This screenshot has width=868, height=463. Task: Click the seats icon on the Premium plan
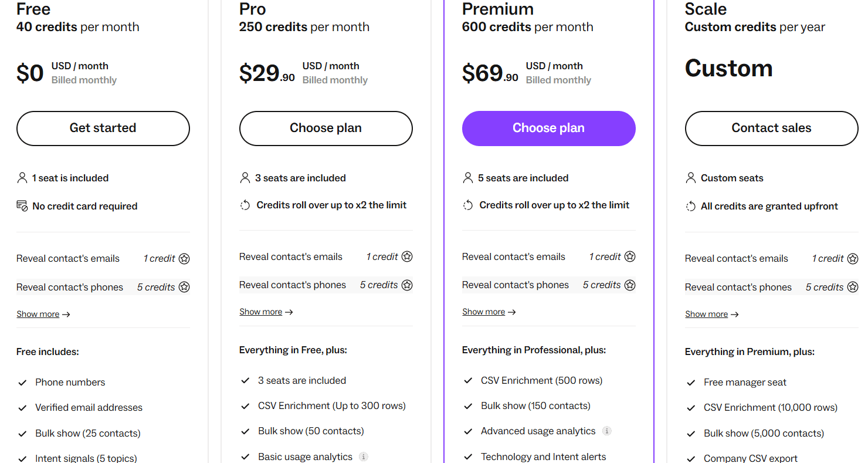coord(468,177)
